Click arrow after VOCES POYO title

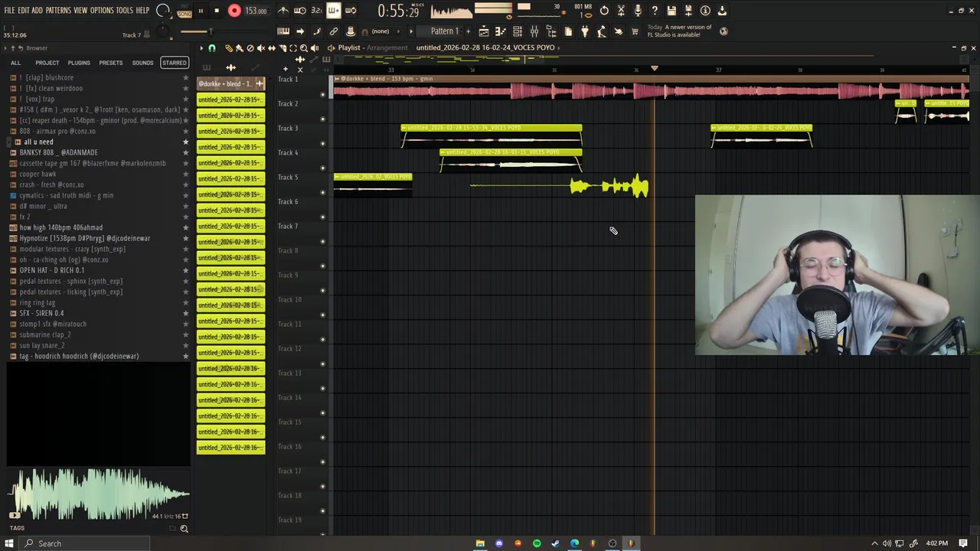[x=560, y=47]
